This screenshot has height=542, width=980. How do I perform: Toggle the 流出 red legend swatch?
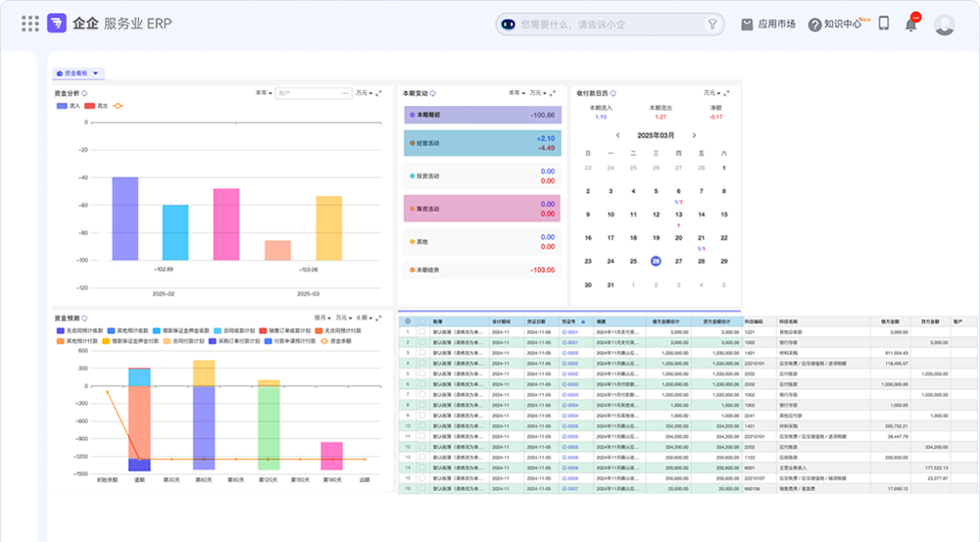point(89,106)
